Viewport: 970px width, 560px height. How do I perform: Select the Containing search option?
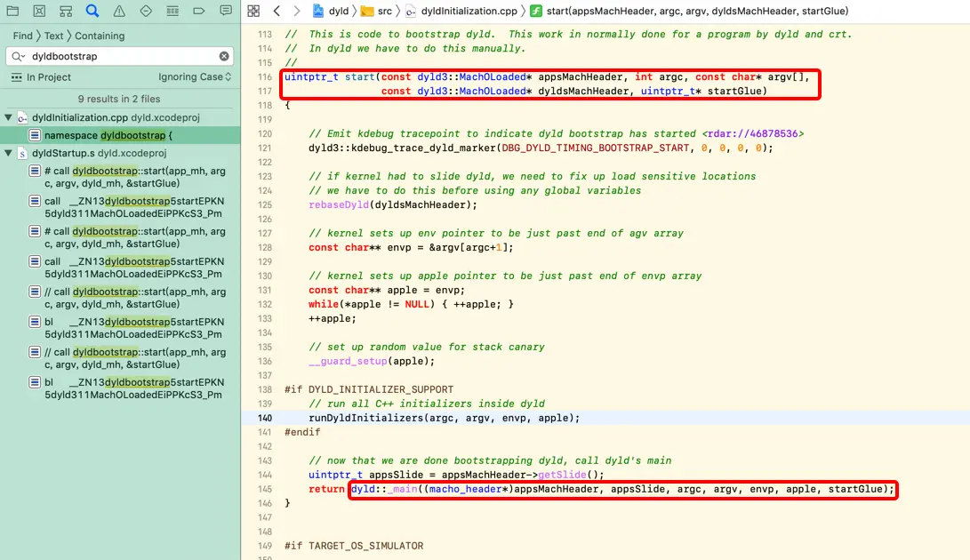99,36
